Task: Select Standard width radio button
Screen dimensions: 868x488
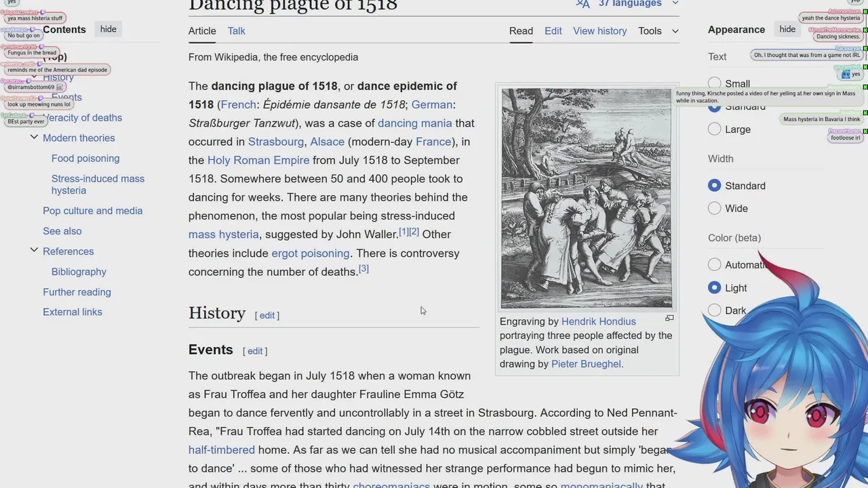Action: pos(714,186)
